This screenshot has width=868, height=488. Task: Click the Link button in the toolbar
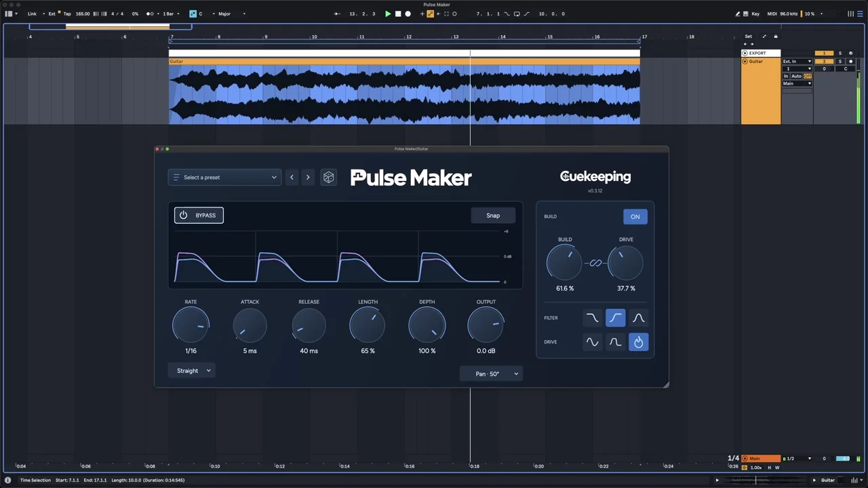pos(32,14)
